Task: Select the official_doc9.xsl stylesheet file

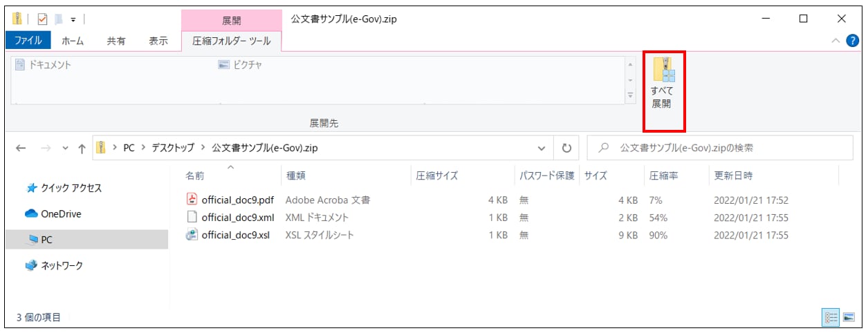Action: (x=237, y=235)
